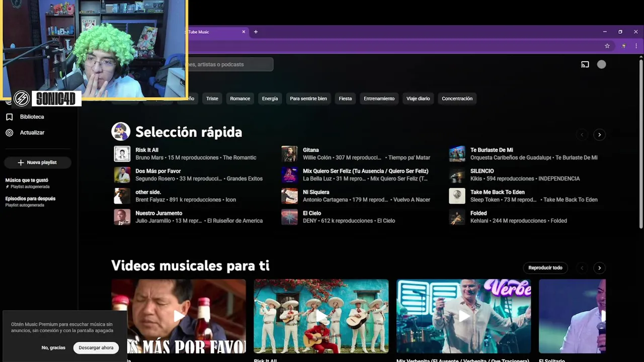Viewport: 644px width, 362px height.
Task: Click the search songs input field
Action: coord(229,64)
